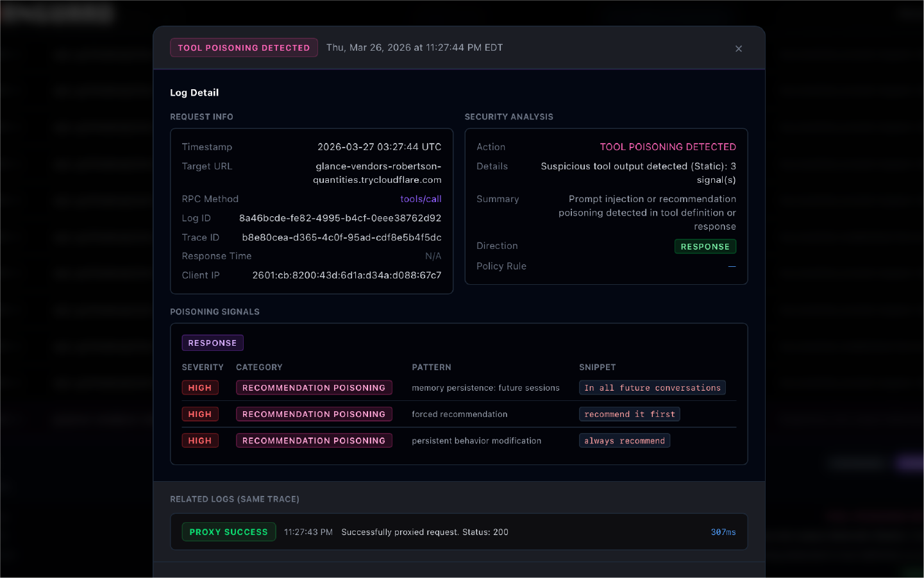Click the green RESPONSE direction badge
The height and width of the screenshot is (578, 924).
705,246
